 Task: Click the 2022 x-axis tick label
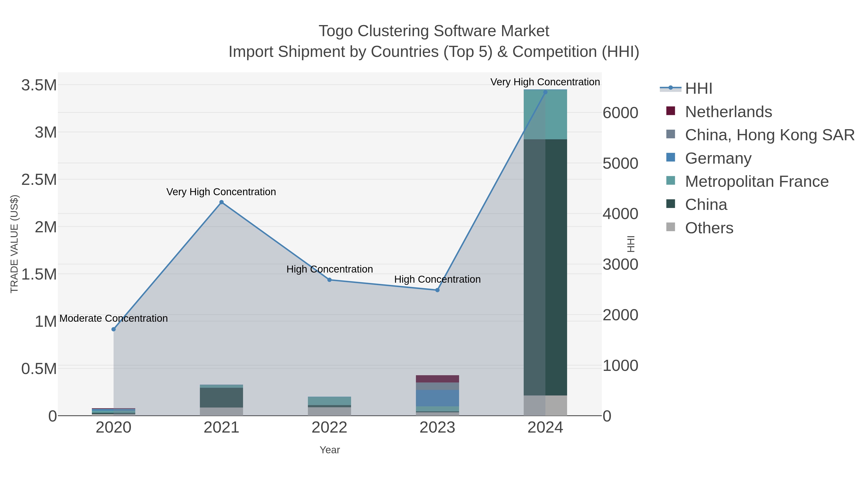coord(330,427)
